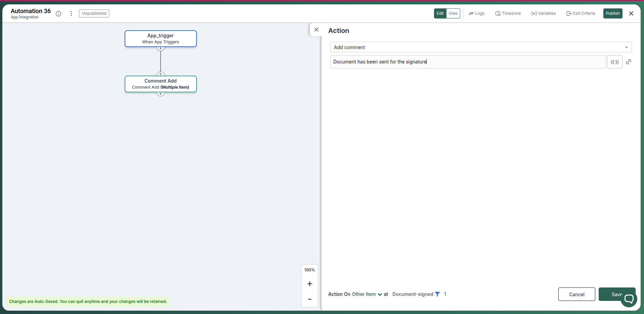Click the link icon beside the comment field

[x=629, y=62]
